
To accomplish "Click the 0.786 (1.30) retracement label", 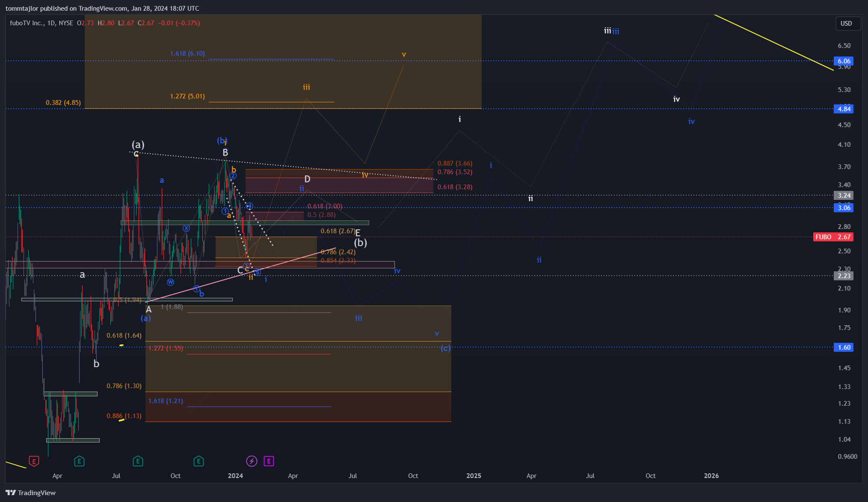I will coord(124,386).
